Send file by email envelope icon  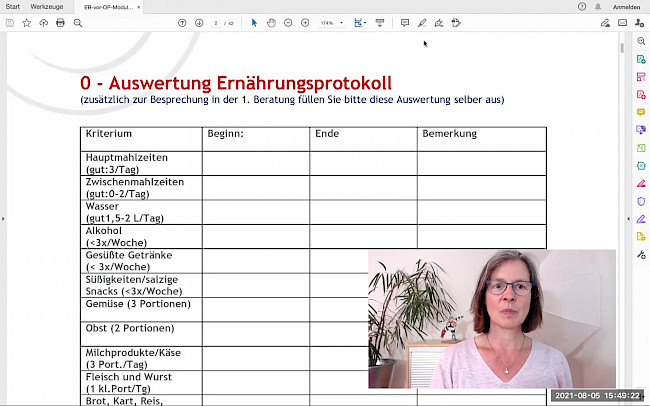622,23
